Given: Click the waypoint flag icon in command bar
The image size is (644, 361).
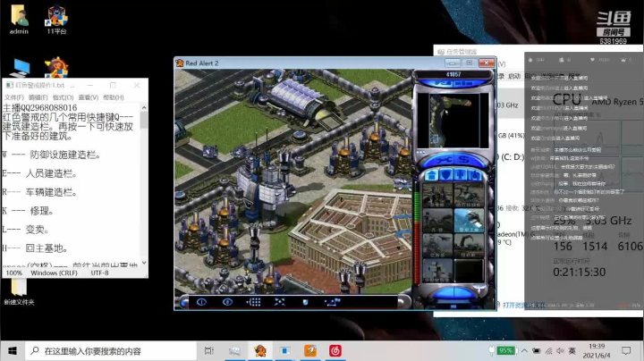Looking at the screenshot, I should 332,302.
